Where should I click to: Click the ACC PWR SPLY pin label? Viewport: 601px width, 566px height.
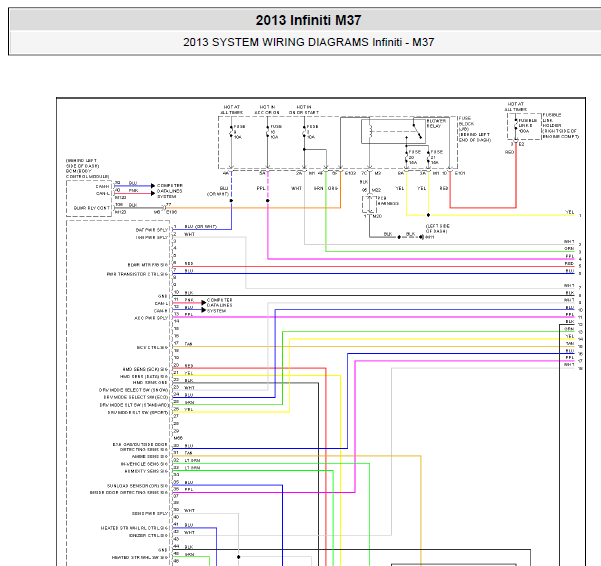pos(151,318)
